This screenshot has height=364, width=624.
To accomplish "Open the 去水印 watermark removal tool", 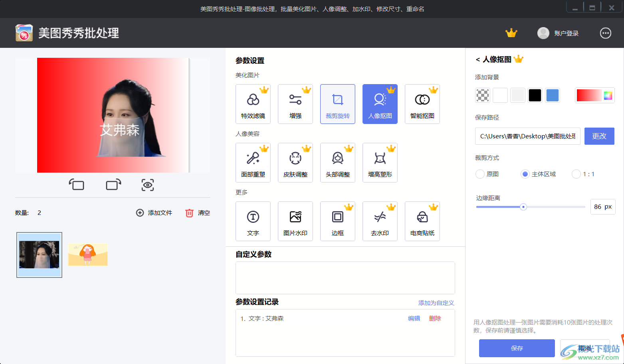I will tap(380, 221).
